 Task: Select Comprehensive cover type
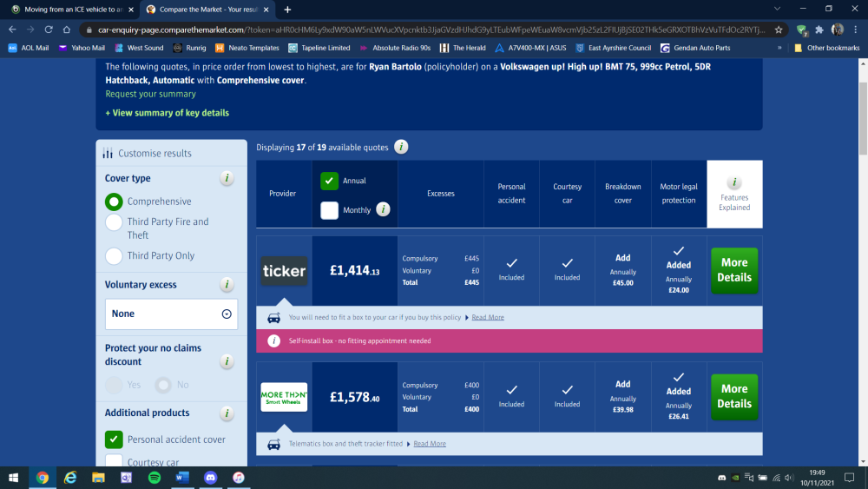(x=114, y=202)
